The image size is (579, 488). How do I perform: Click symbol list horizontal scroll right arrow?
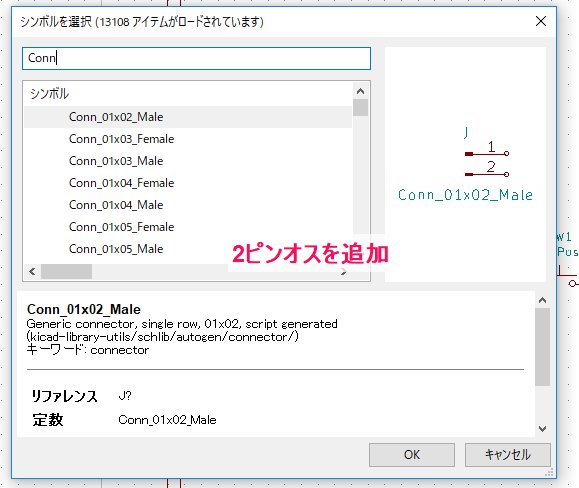click(344, 272)
